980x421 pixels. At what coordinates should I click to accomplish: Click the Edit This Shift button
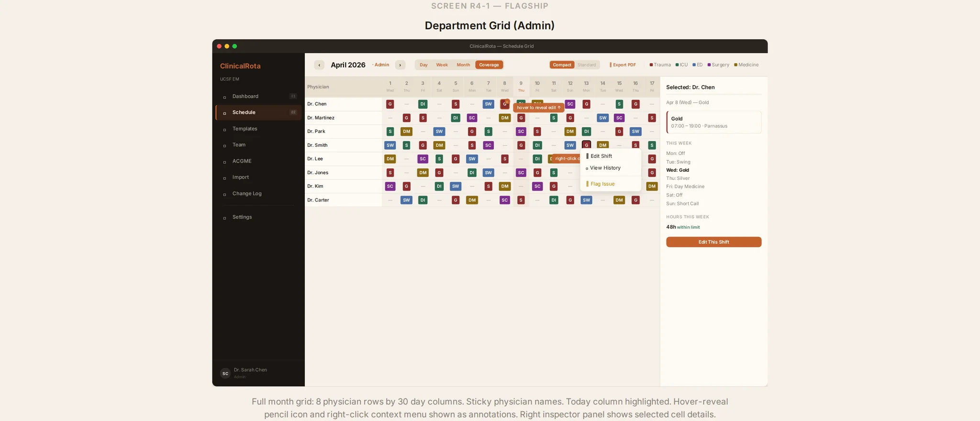click(713, 242)
